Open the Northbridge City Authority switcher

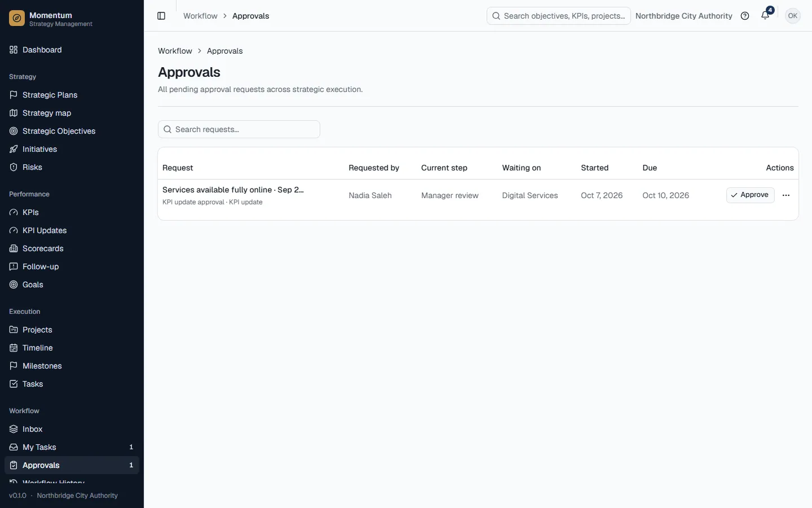683,16
